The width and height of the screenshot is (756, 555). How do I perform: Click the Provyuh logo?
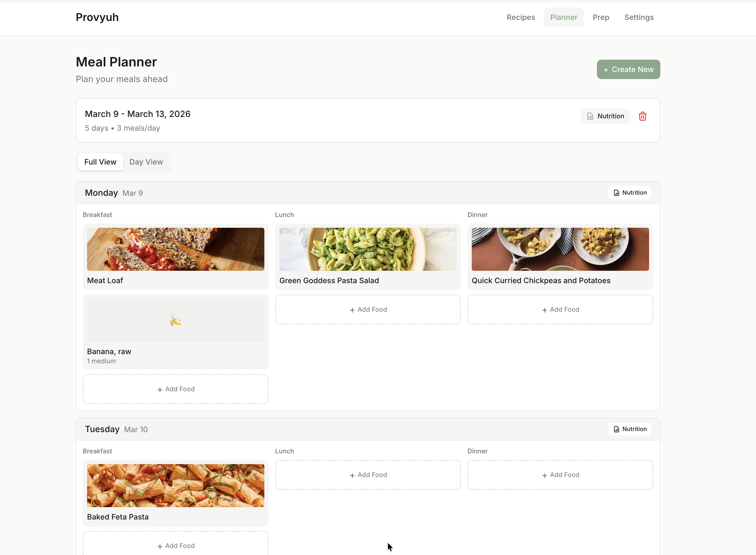pos(97,17)
